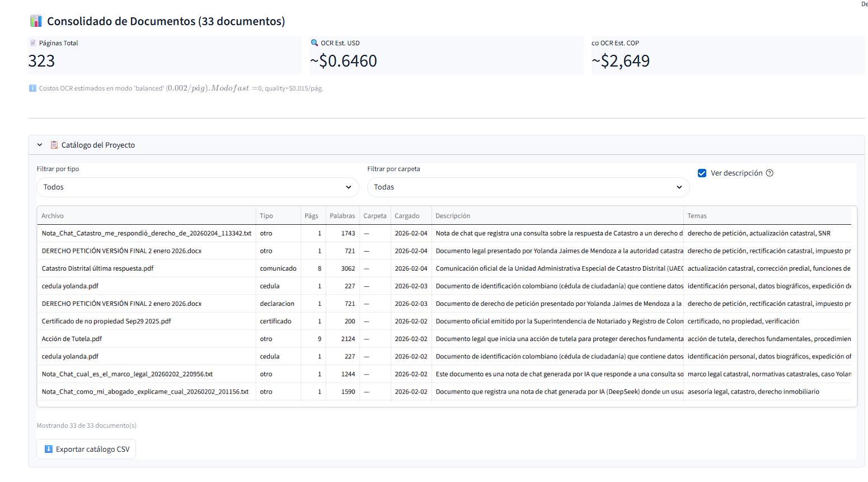The width and height of the screenshot is (868, 482).
Task: Select Catastro Distrital última respuesta.pdf cell
Action: [97, 268]
